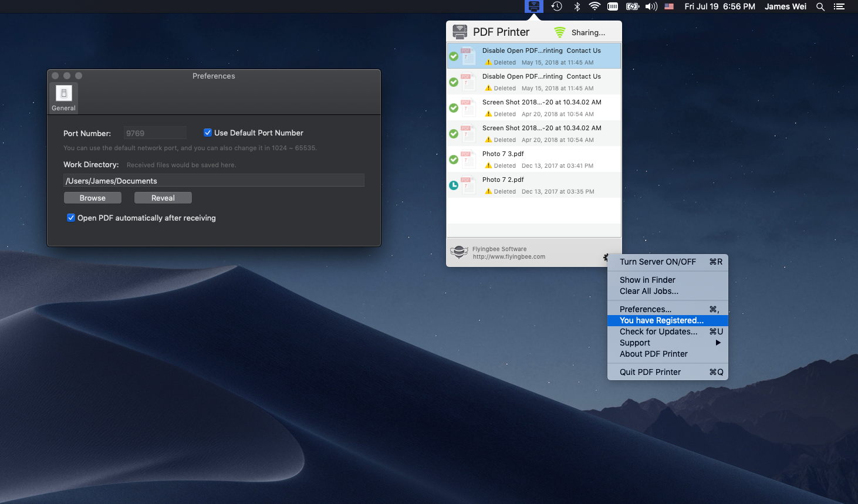
Task: Choose Clear All Jobs... from the menu
Action: coord(668,291)
